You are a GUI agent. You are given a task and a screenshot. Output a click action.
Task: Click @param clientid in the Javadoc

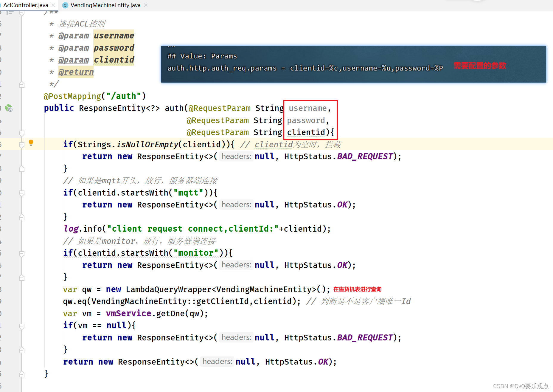pyautogui.click(x=96, y=60)
